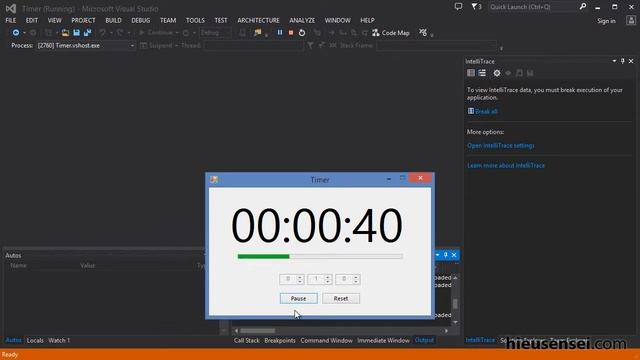Click the Stop Debugging red square

(291, 33)
